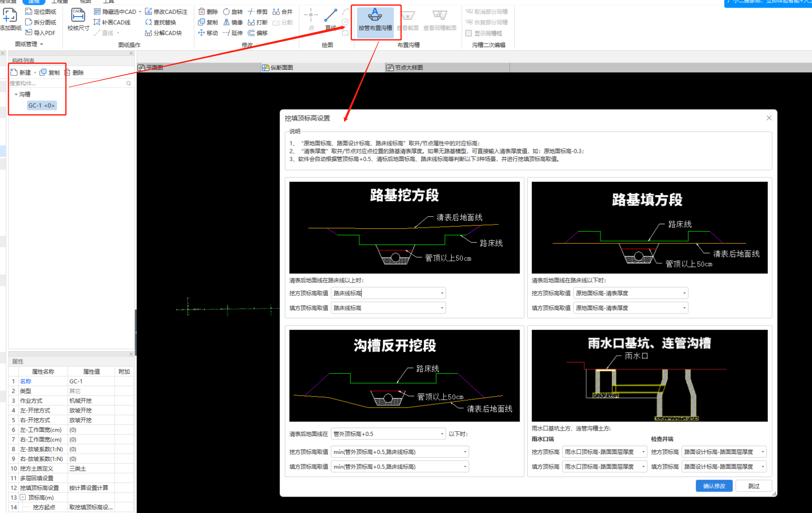Click the 跳过 button
Screen dimensions: 812x513
click(x=754, y=486)
